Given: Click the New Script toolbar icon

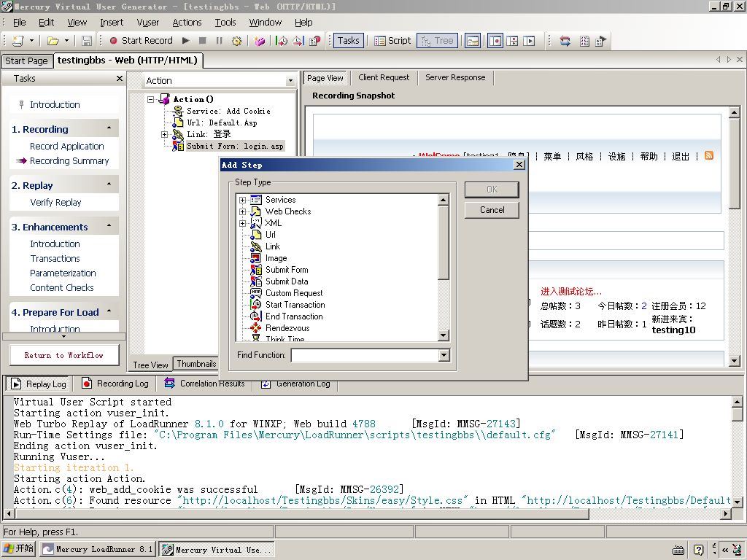Looking at the screenshot, I should 18,41.
